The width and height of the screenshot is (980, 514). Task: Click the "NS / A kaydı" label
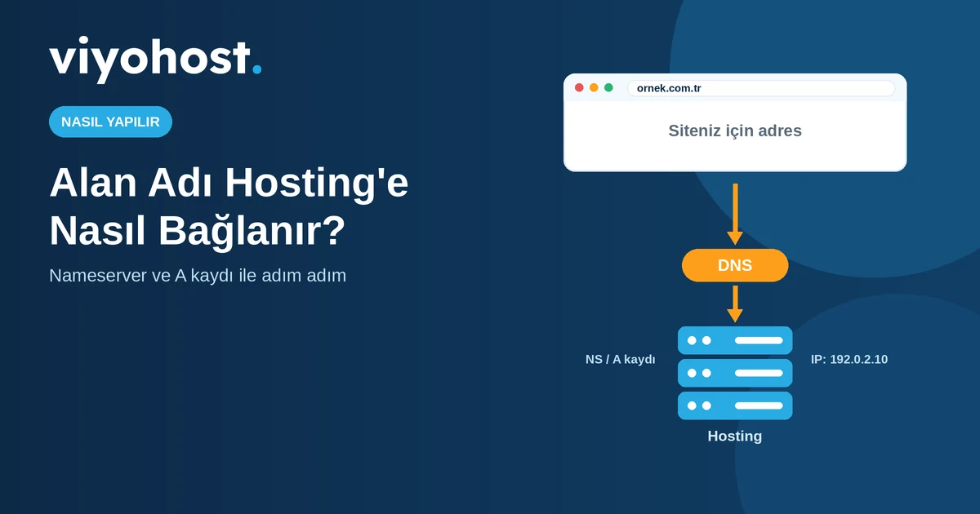tap(621, 360)
